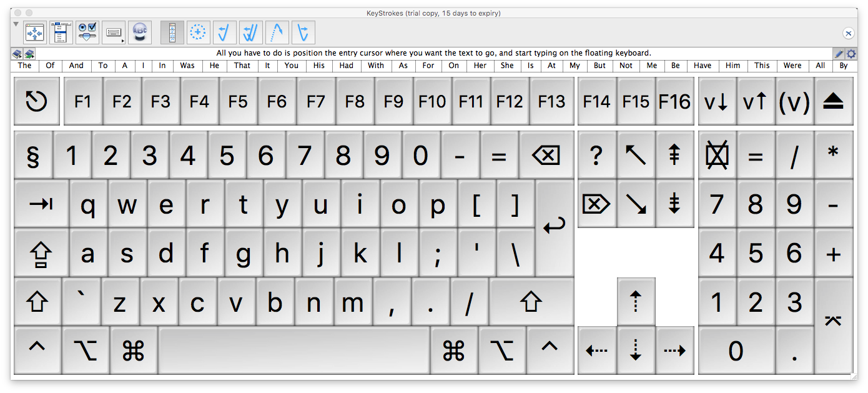Open the gear settings icon near top right
Image resolution: width=868 pixels, height=393 pixels.
pyautogui.click(x=851, y=54)
